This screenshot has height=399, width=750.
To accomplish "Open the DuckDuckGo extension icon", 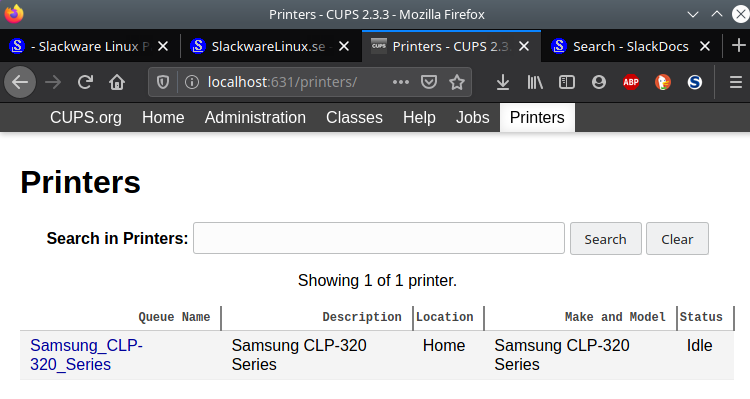I will (662, 82).
